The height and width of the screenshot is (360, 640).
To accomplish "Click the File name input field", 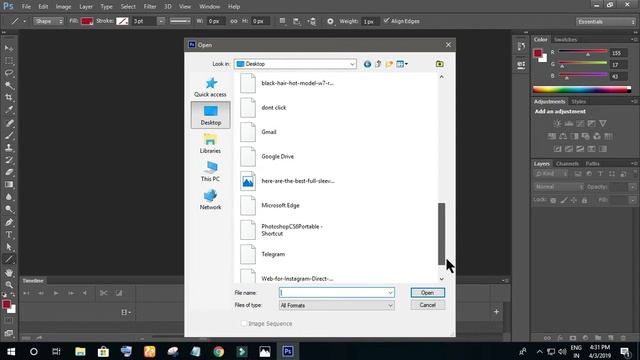I will click(x=333, y=293).
